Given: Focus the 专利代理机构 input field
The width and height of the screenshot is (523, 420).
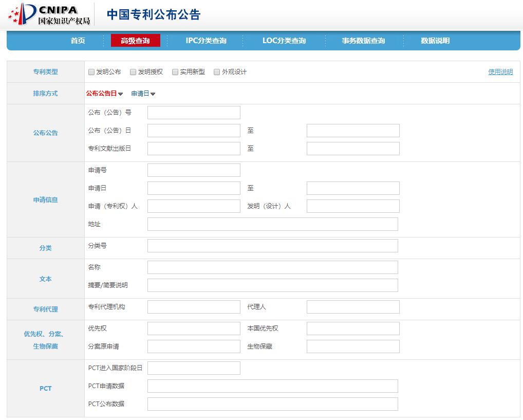Looking at the screenshot, I should pos(194,307).
